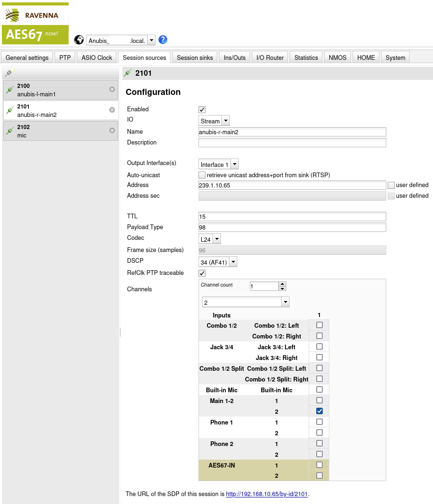The width and height of the screenshot is (433, 504).
Task: Select session source 2101 anubis-r-main2
Action: pyautogui.click(x=61, y=110)
